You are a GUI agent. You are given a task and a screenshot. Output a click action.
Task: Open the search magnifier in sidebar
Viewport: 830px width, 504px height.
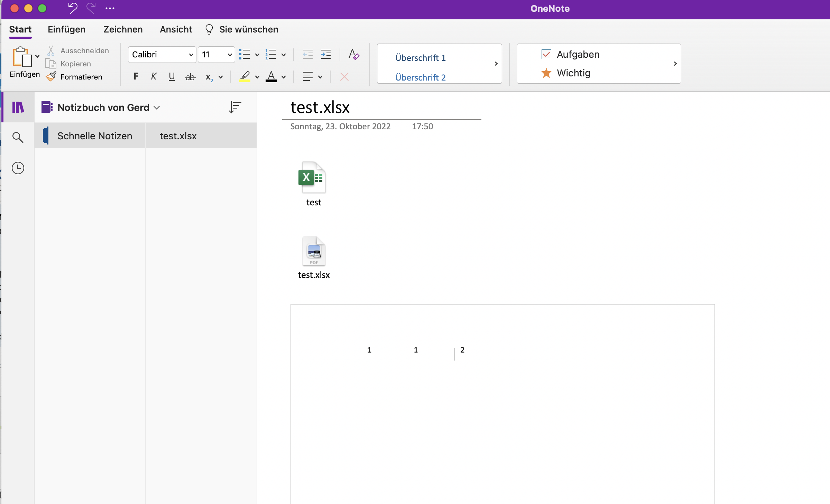pos(18,137)
